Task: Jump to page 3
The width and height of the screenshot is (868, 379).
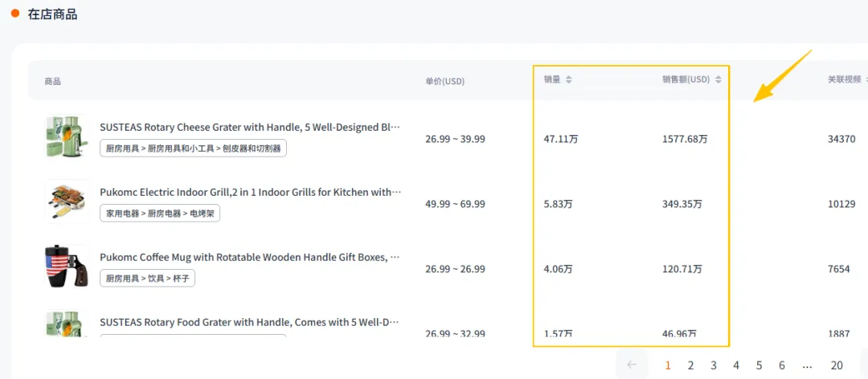Action: [x=713, y=365]
